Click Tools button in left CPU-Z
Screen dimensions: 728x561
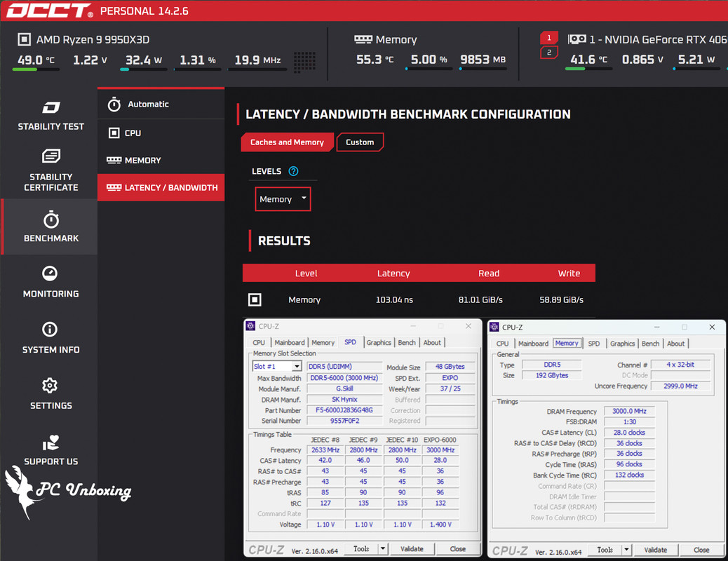tap(361, 548)
